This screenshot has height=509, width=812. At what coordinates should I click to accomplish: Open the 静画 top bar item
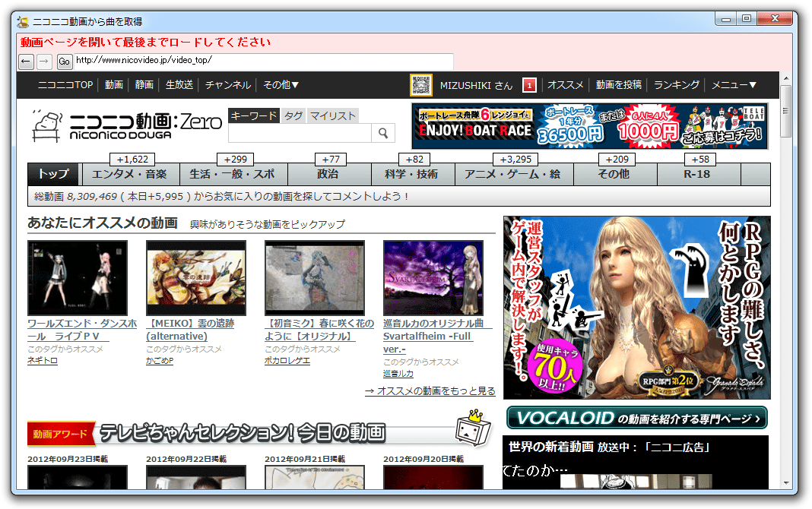click(144, 85)
